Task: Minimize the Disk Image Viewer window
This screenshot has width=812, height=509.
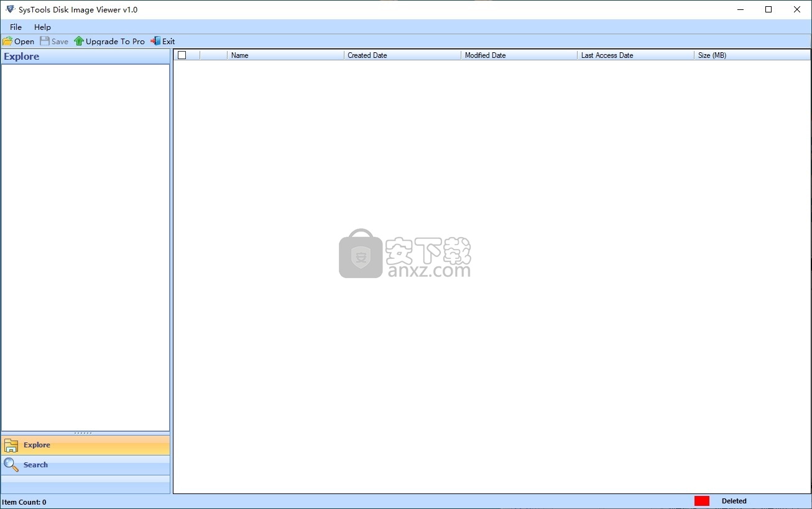Action: point(740,9)
